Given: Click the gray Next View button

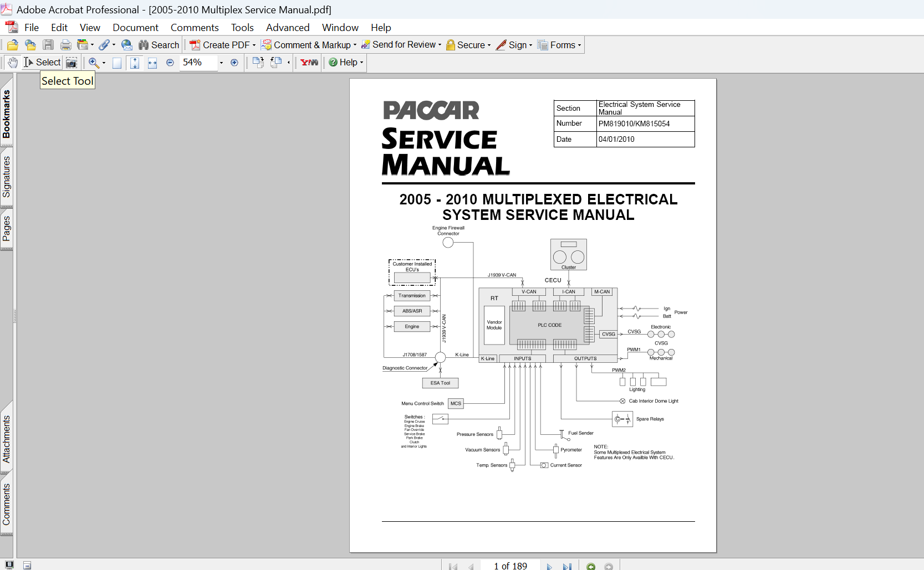Looking at the screenshot, I should pos(609,566).
